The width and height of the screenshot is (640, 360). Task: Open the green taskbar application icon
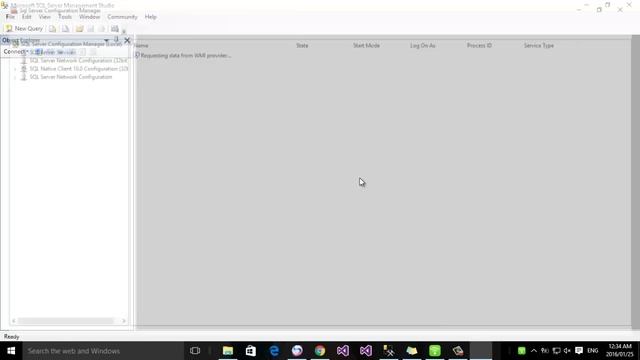(x=435, y=351)
